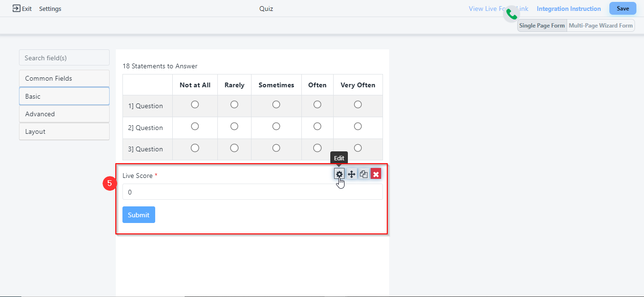Select Not at All for 1] Question
The image size is (644, 297).
point(195,105)
